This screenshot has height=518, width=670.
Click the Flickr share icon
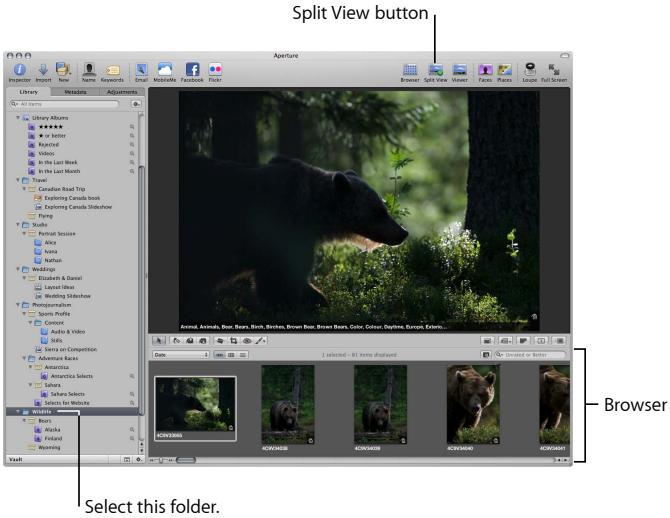point(215,70)
